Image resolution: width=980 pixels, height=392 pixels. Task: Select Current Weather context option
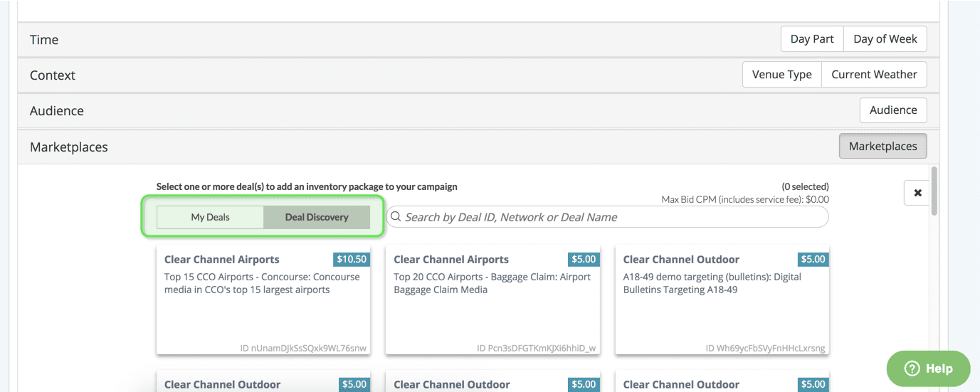[x=874, y=75]
